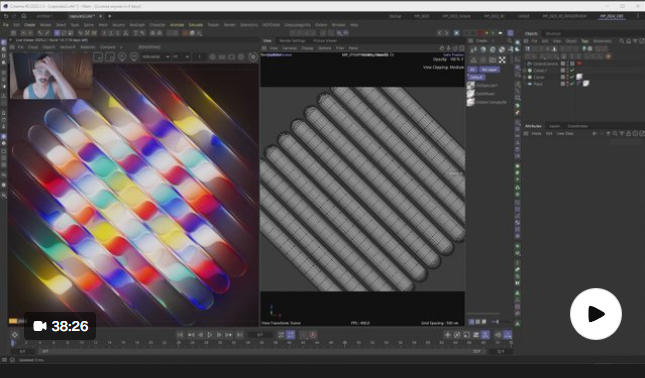Click the red tag on the OctaneCamera row
Image resolution: width=645 pixels, height=378 pixels.
click(579, 63)
